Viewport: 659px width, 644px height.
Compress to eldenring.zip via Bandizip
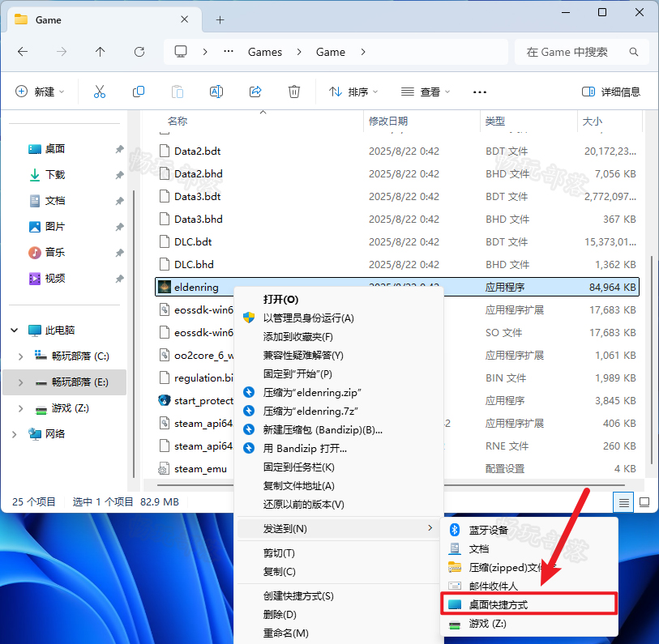(312, 392)
